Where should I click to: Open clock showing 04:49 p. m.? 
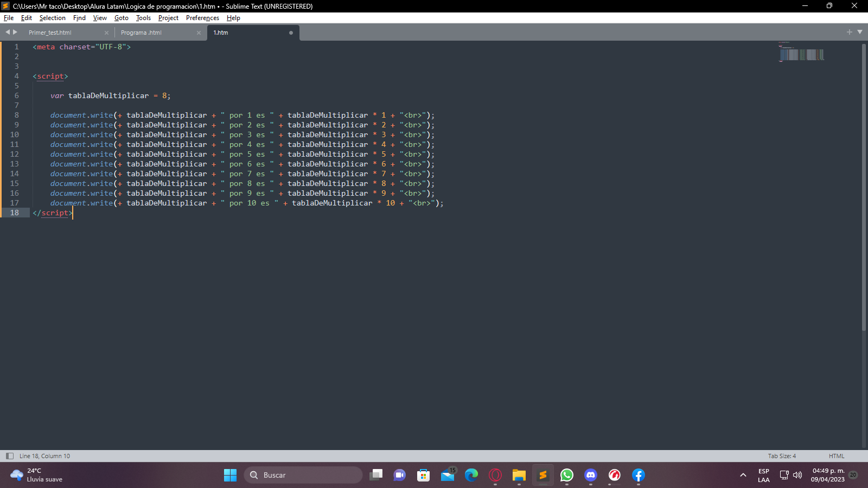(x=828, y=475)
